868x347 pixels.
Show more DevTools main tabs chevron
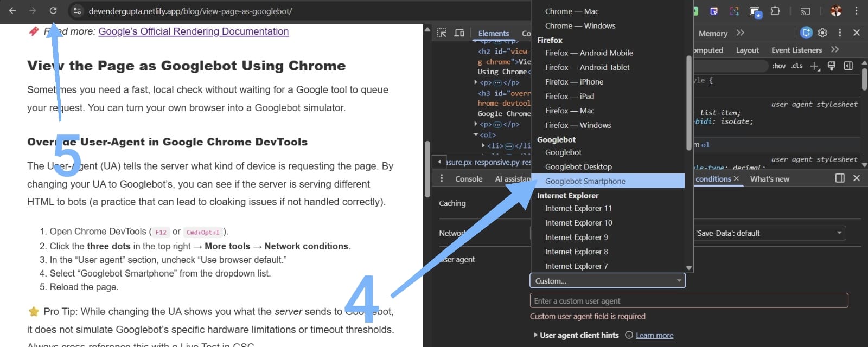tap(741, 33)
